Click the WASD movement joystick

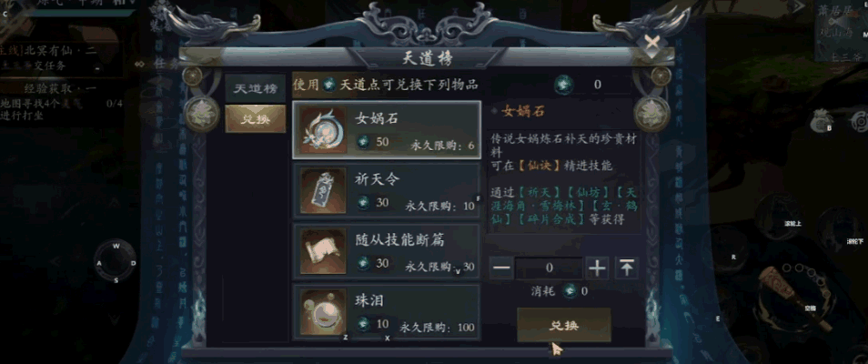116,263
